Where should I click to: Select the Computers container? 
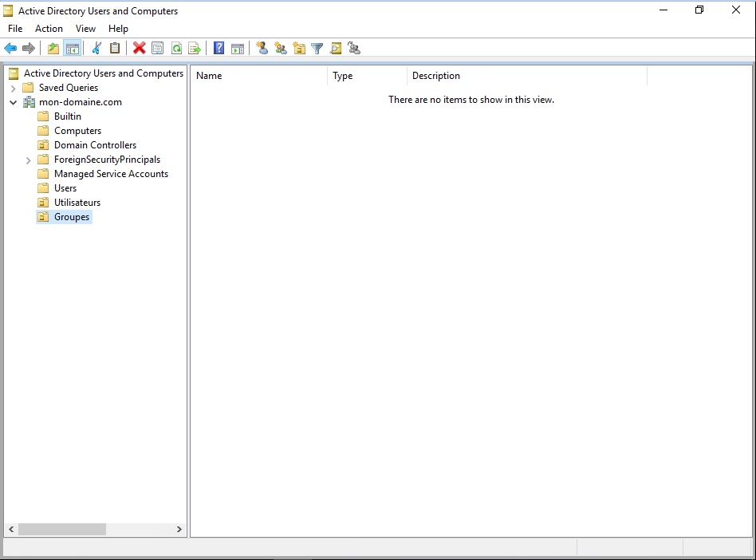(x=77, y=131)
